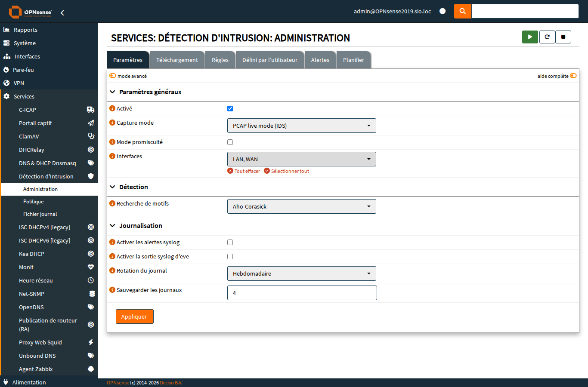
Task: Switch to the Règles tab
Action: click(220, 60)
